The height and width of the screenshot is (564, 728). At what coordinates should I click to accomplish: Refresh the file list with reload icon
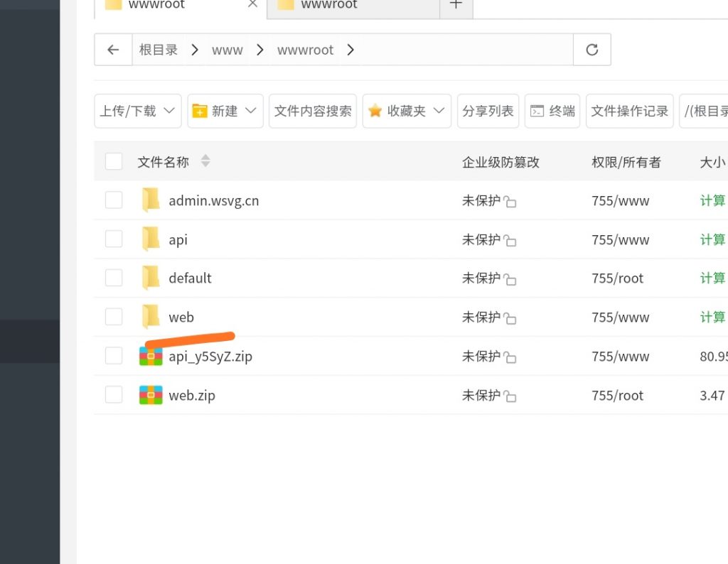(591, 50)
